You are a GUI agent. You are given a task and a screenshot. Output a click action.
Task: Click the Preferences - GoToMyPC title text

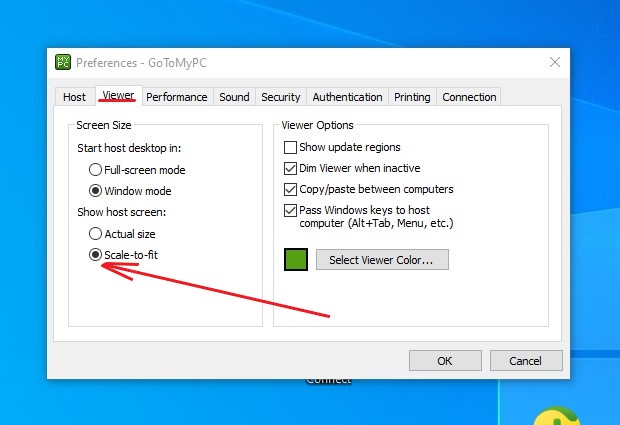point(142,63)
